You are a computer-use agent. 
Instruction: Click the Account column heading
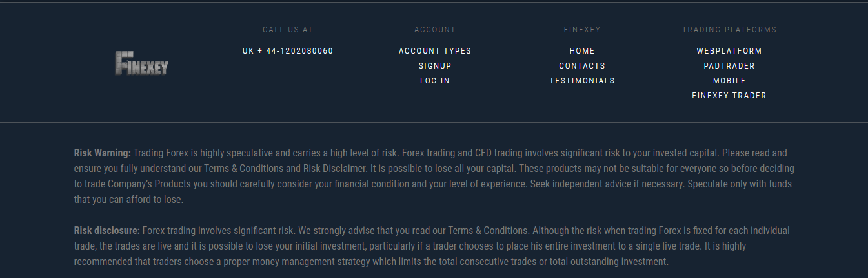point(435,30)
